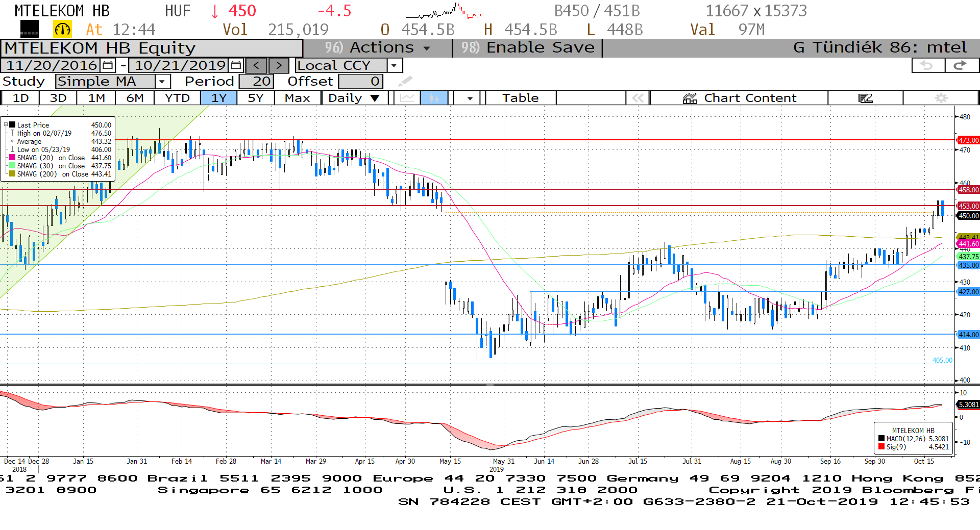Click the 405.00 light blue price annotation
This screenshot has height=530, width=980.
click(x=942, y=360)
